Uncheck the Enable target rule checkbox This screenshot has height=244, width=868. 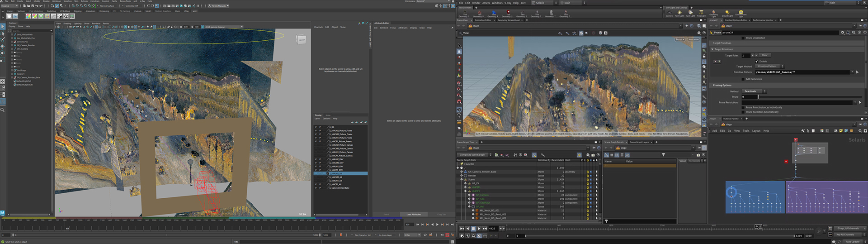[757, 61]
